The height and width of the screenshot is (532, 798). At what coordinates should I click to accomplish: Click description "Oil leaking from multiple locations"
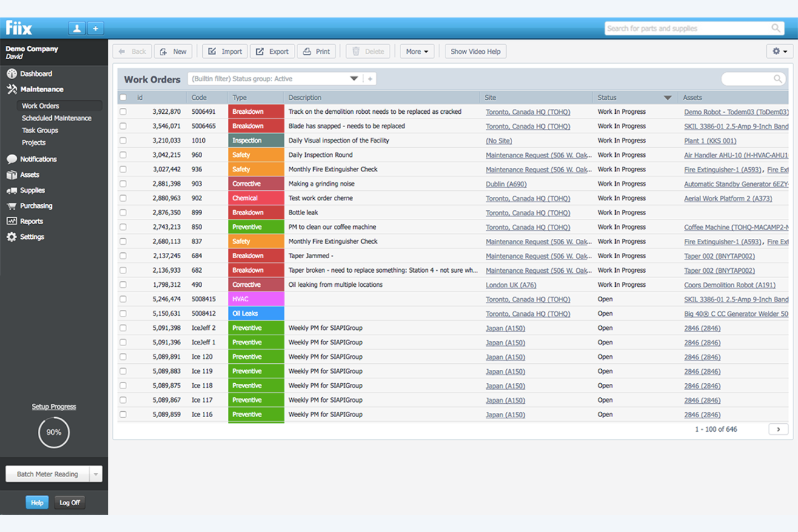tap(335, 285)
